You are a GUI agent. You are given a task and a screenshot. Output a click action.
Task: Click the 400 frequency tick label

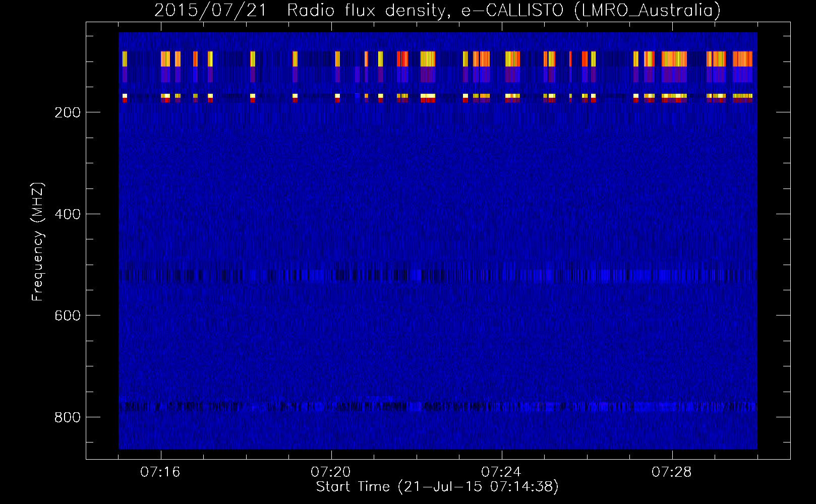pos(68,214)
